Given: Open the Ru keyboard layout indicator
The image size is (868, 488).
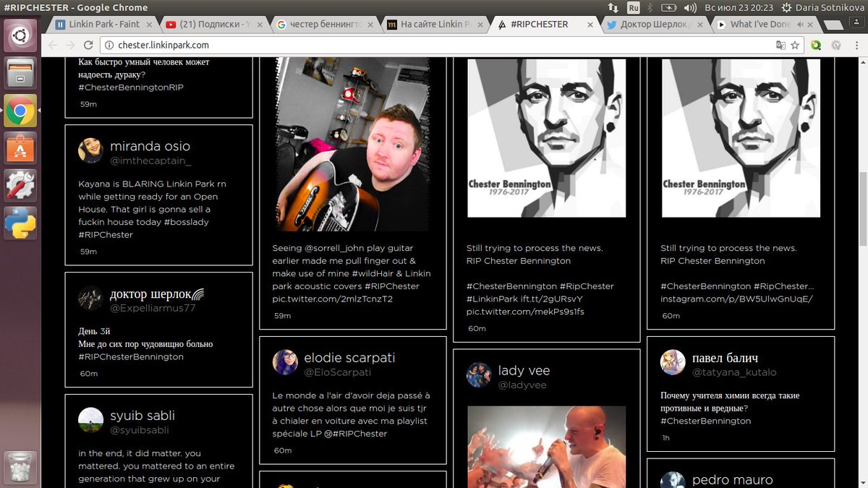Looking at the screenshot, I should click(634, 7).
